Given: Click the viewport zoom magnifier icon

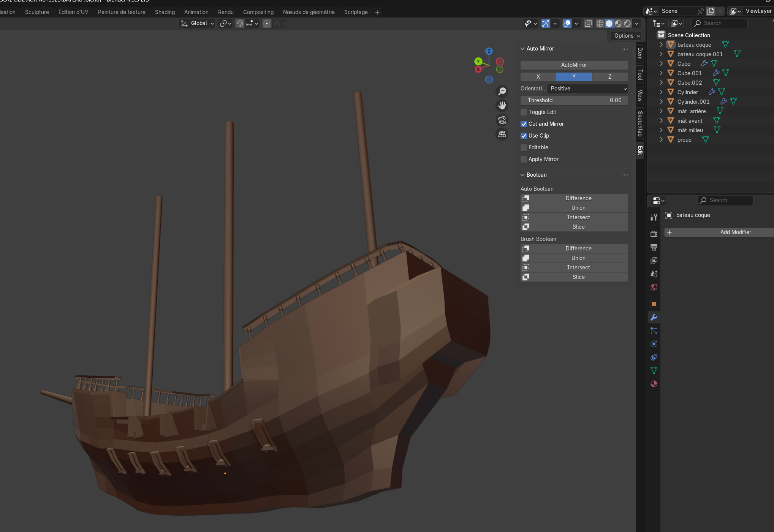Looking at the screenshot, I should coord(502,91).
